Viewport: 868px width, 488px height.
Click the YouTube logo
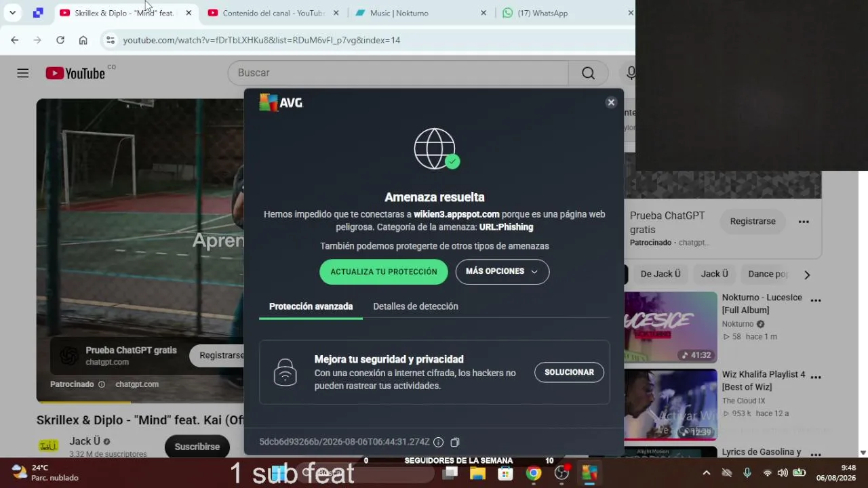(x=75, y=73)
